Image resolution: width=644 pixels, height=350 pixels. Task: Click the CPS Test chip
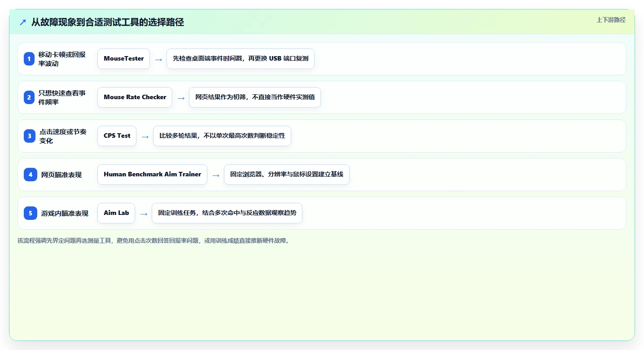pos(117,136)
